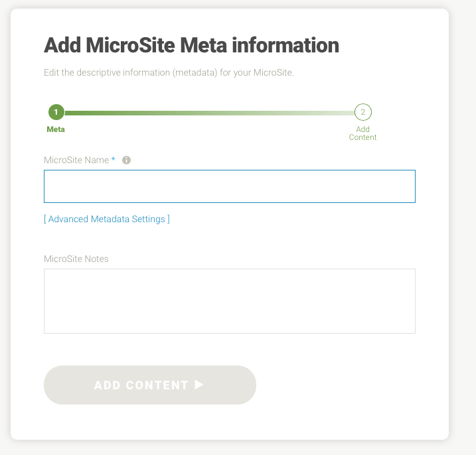Expand Advanced Metadata Settings

click(107, 219)
